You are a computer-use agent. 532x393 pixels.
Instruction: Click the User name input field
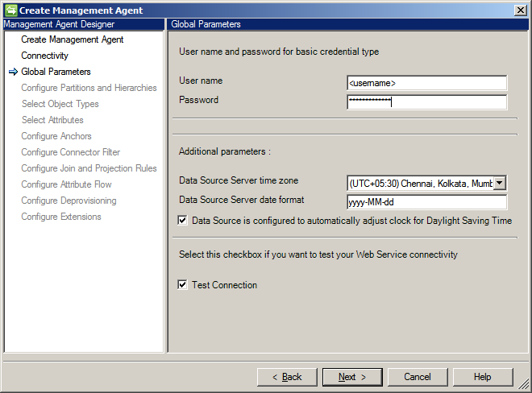[x=427, y=83]
